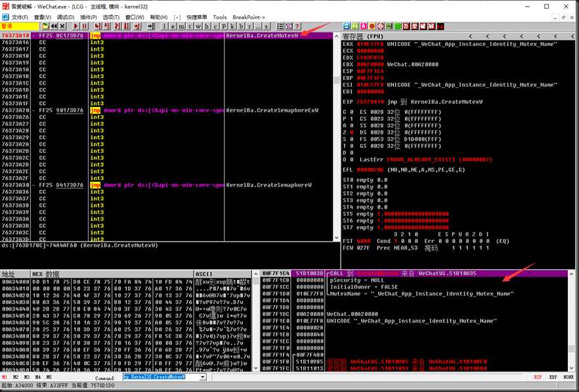
Task: Show Breakpoints with 'b' button
Action: coord(241,26)
